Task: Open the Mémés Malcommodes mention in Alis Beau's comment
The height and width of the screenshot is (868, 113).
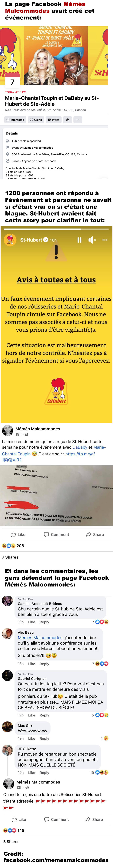Action: click(40, 638)
